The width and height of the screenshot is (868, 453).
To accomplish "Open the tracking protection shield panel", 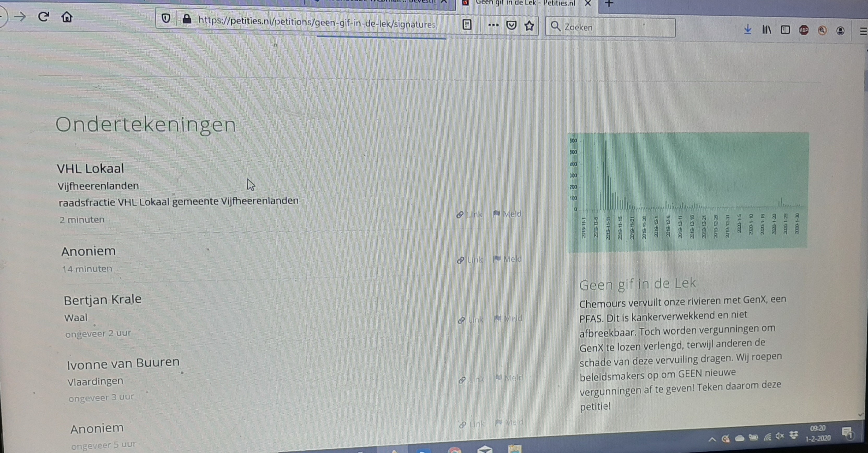I will [166, 18].
